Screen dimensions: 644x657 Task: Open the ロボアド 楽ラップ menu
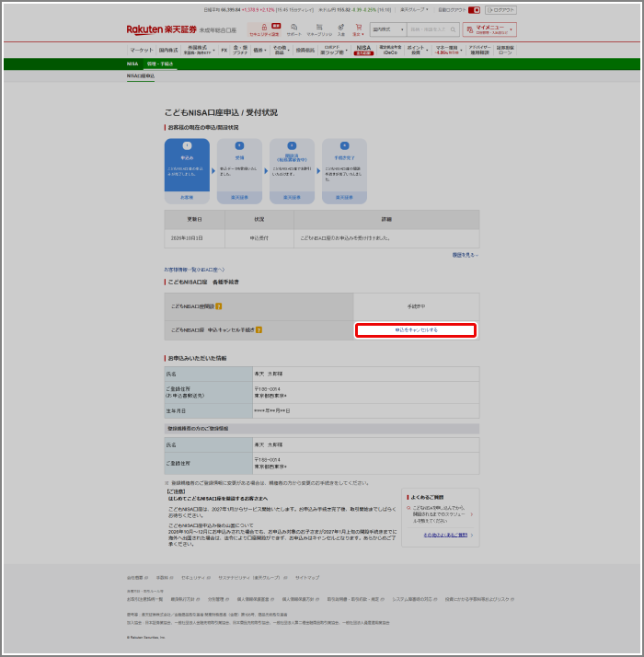click(x=333, y=50)
